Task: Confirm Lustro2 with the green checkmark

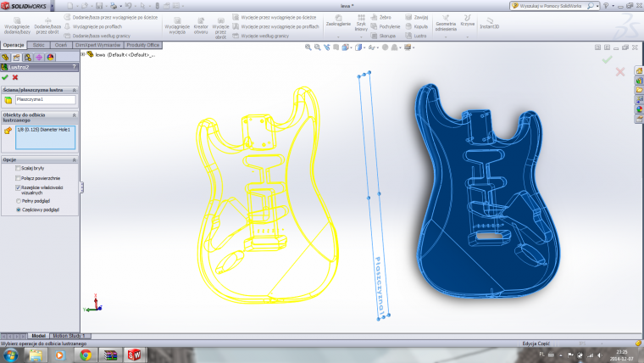Action: [5, 77]
